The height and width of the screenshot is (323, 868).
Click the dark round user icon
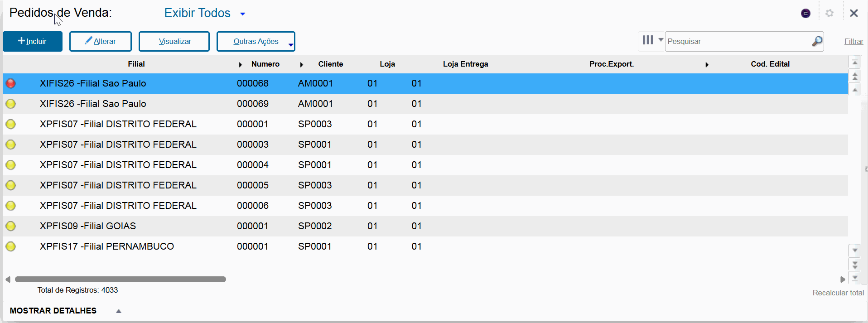pos(805,13)
